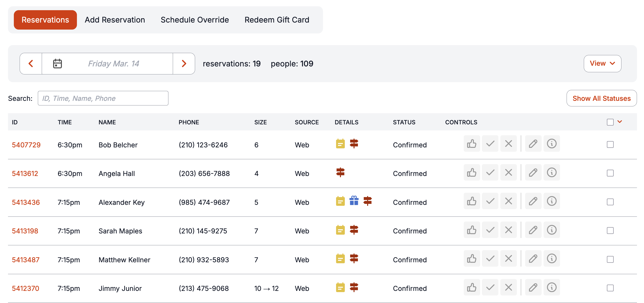644x303 pixels.
Task: Click Show All Statuses
Action: tap(602, 98)
